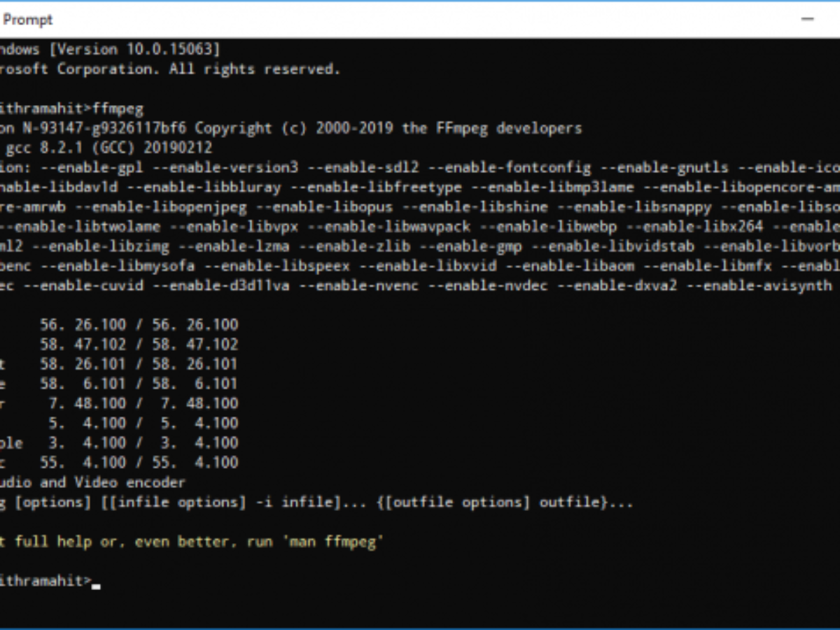Screen dimensions: 840x630
Task: Click the "--enable-d3d11va" flag
Action: tap(220, 286)
